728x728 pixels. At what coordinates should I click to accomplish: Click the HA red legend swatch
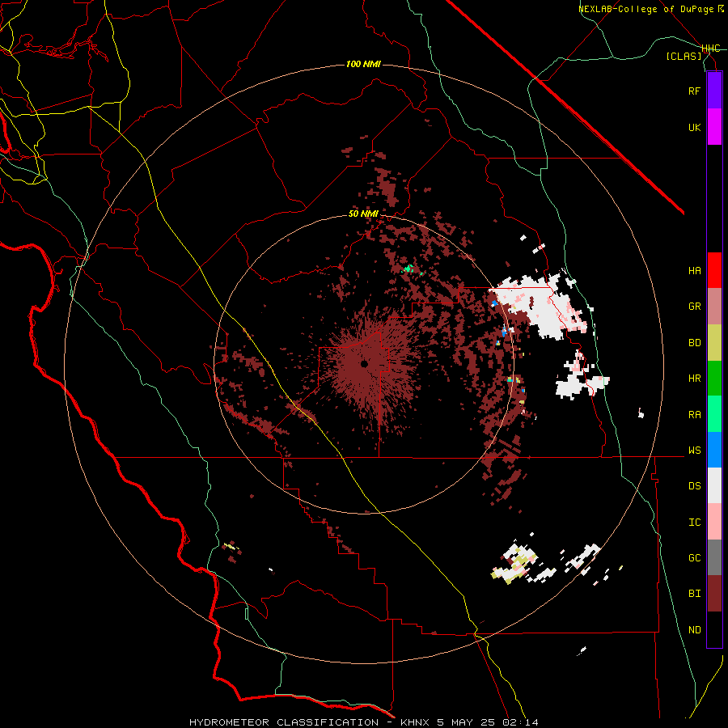[x=714, y=270]
